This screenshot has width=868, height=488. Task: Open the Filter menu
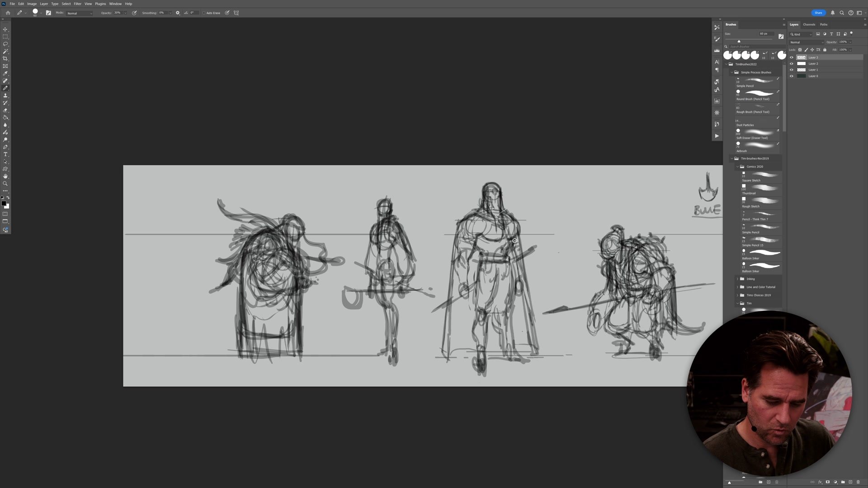tap(77, 4)
